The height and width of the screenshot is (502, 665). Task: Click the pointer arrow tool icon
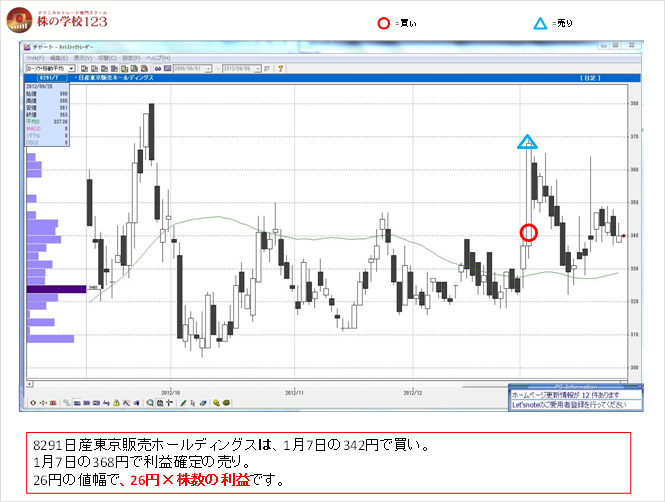click(193, 402)
